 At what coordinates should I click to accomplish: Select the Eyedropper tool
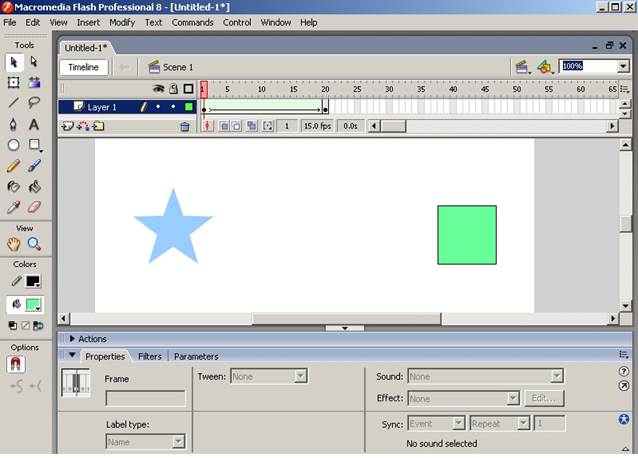pyautogui.click(x=14, y=207)
